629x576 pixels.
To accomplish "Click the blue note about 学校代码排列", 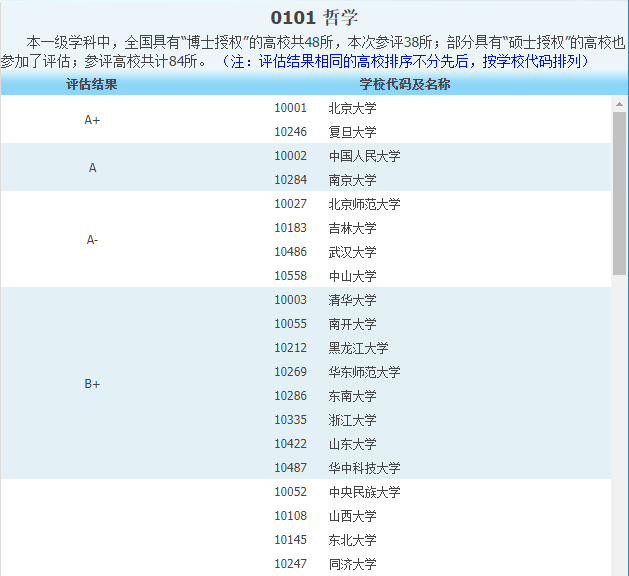I will [x=404, y=61].
